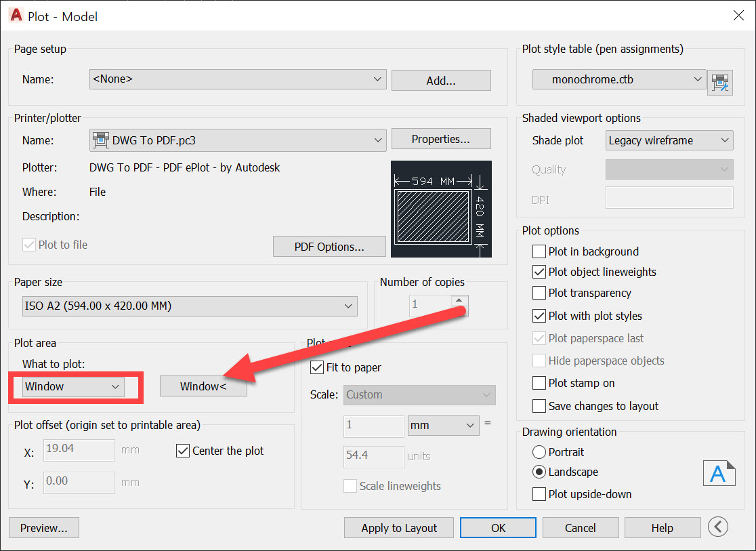Open the Page setup Name dropdown
The height and width of the screenshot is (551, 756).
coord(238,79)
